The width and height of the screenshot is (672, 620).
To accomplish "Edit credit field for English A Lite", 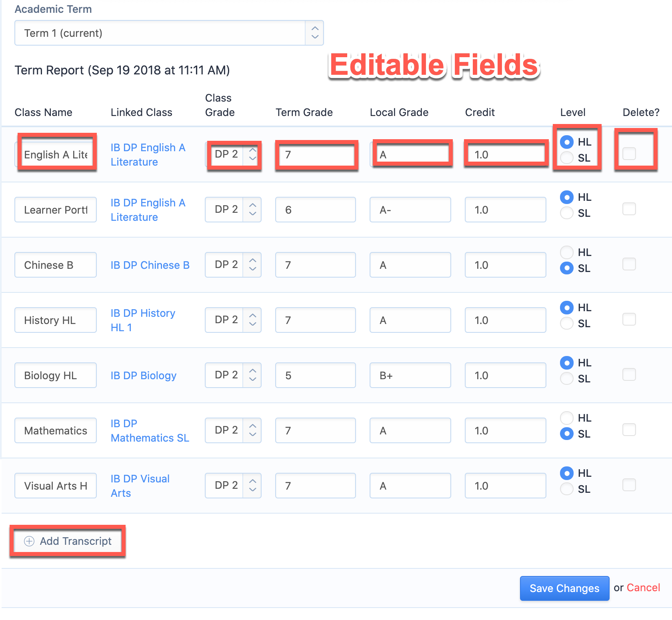I will click(x=506, y=154).
